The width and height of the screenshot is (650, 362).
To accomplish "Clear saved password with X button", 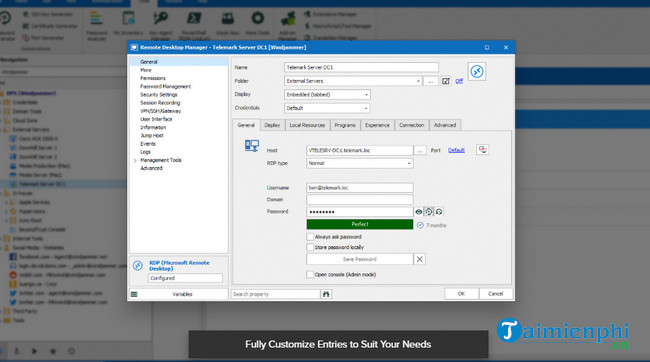I will click(420, 259).
